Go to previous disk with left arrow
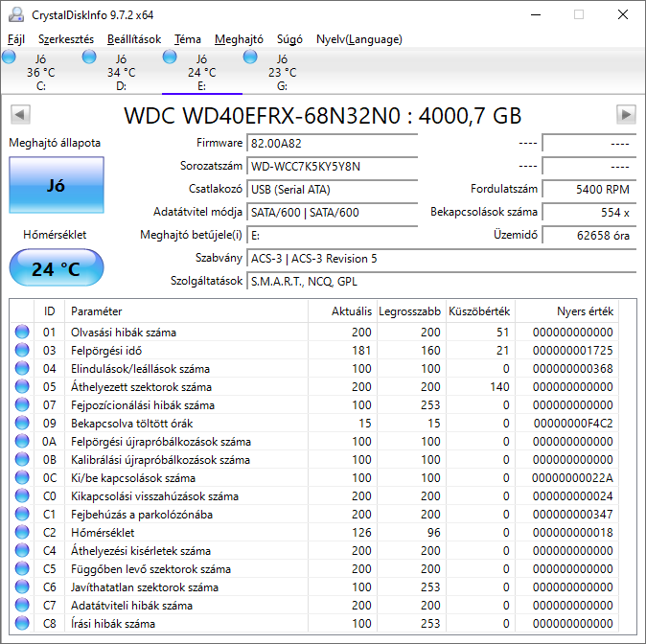The height and width of the screenshot is (644, 646). pos(18,115)
